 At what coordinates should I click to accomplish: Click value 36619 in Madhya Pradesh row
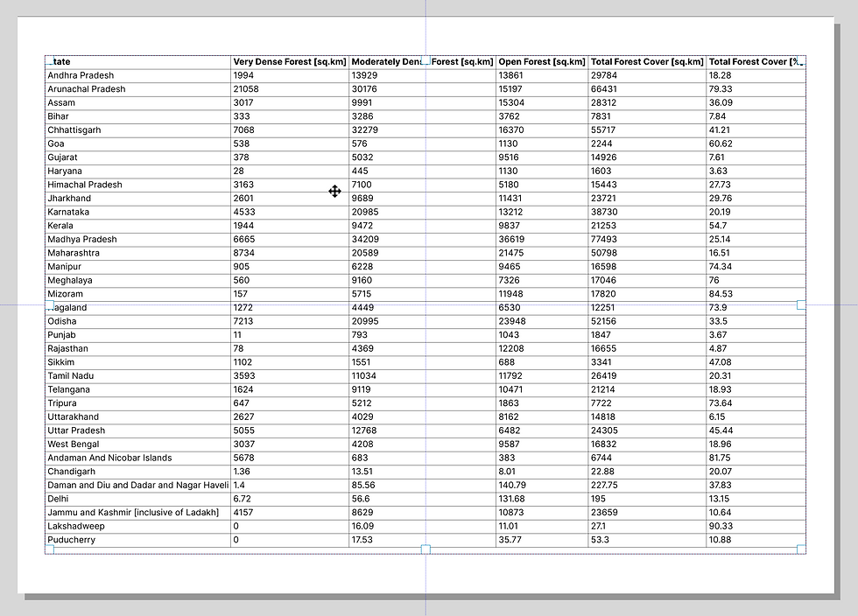(511, 240)
